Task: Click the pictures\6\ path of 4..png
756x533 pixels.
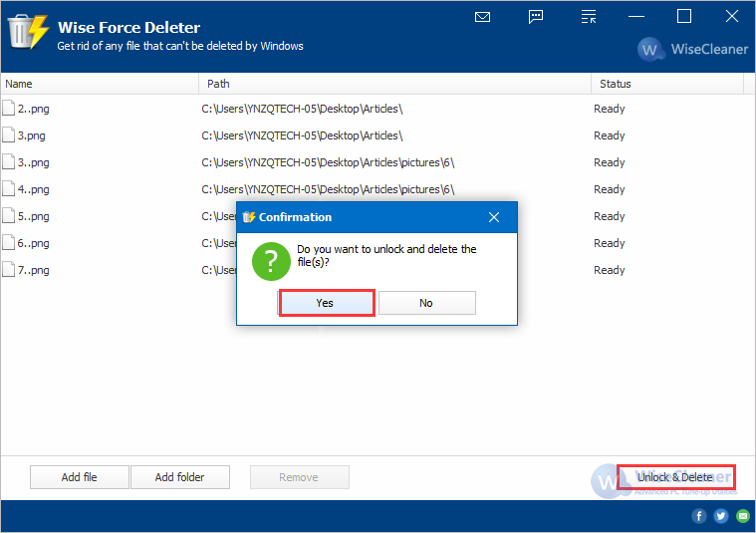Action: (328, 189)
